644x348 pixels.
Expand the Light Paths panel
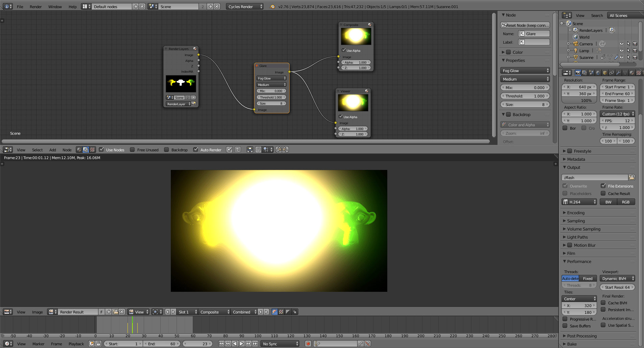[x=577, y=237]
